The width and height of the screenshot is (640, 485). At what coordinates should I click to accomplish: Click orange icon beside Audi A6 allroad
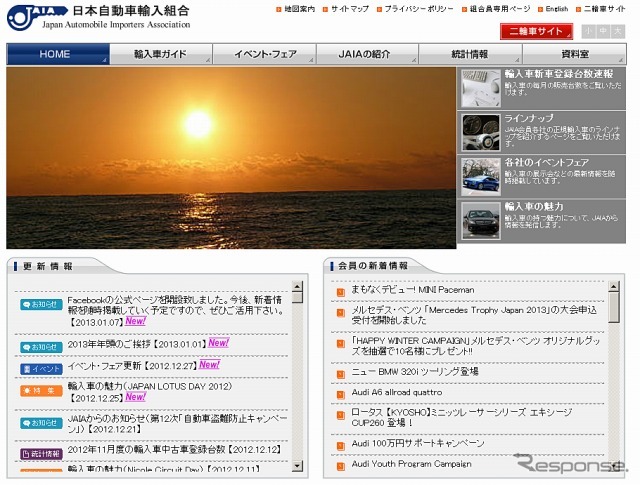coord(341,395)
